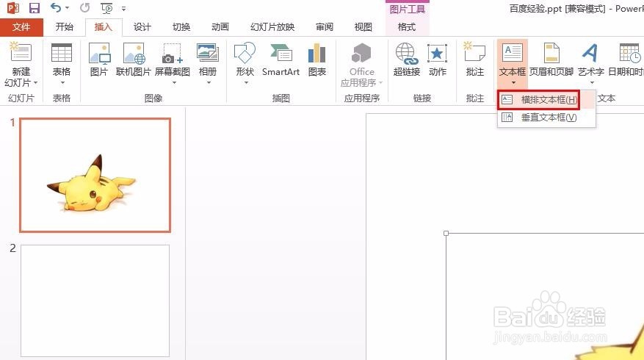Select slide 1 thumbnail with Pikachu
Screen dimensions: 644x360
(95, 175)
